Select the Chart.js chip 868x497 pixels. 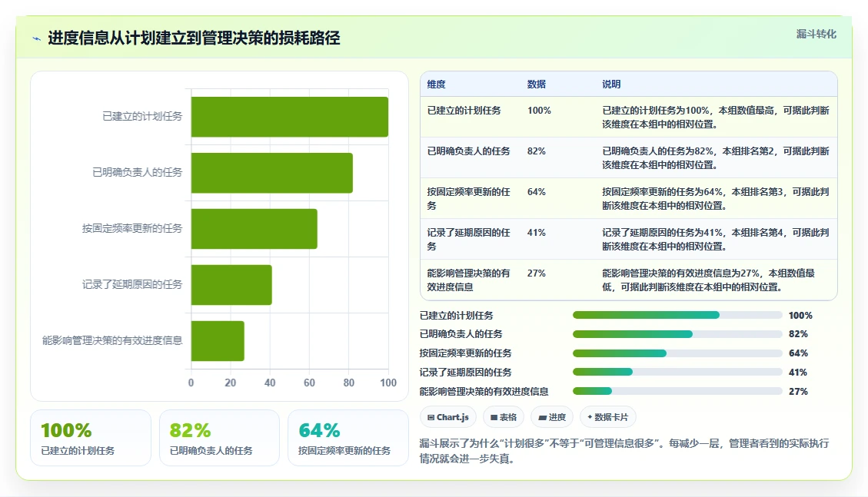448,417
